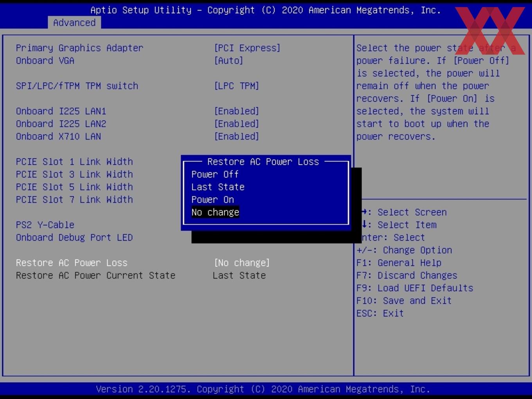
Task: Click the help text about power failure
Action: (436, 92)
